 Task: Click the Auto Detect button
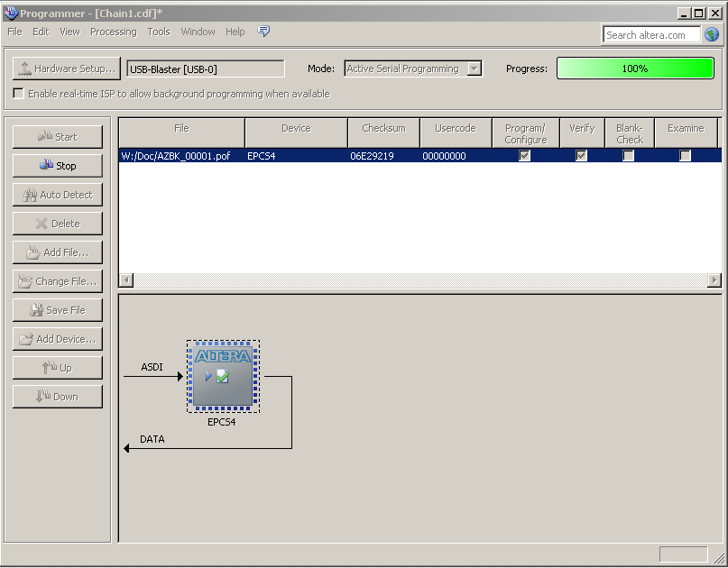click(58, 195)
